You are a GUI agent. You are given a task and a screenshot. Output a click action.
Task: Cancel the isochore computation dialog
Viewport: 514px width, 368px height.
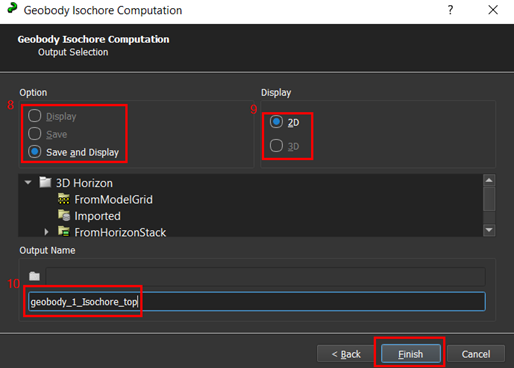(476, 354)
